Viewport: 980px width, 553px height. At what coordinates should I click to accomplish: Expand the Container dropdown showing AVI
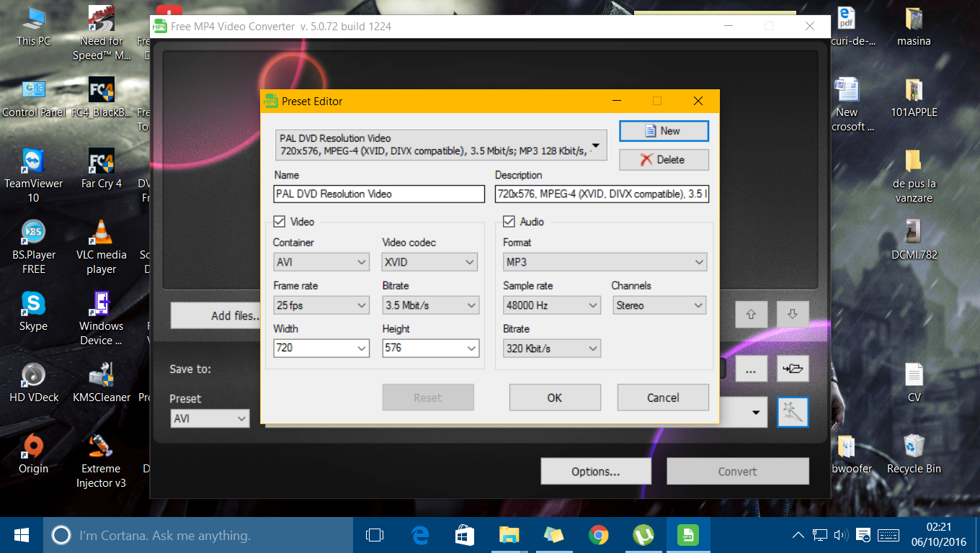[x=321, y=263]
